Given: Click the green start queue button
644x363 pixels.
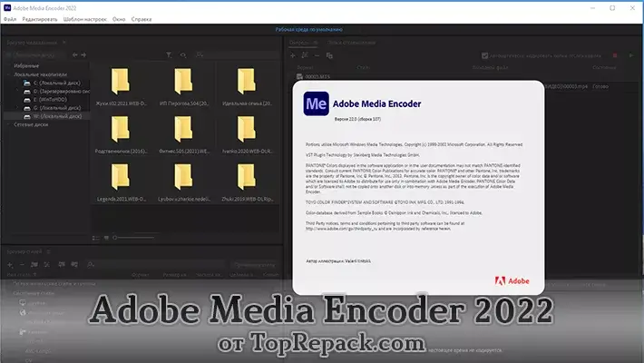Looking at the screenshot, I should coord(631,55).
